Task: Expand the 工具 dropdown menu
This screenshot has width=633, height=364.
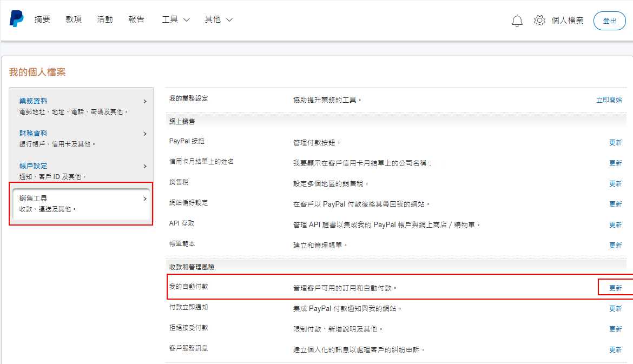Action: 176,19
